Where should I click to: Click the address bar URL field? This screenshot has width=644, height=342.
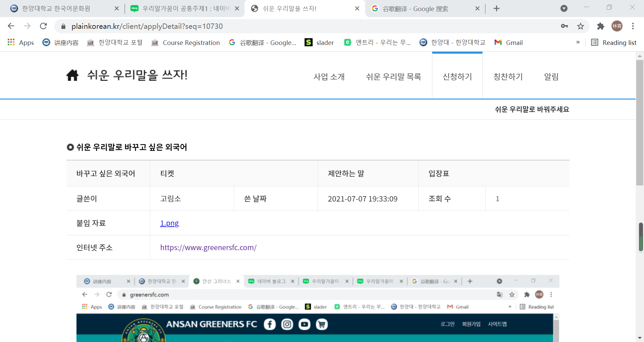[x=302, y=26]
